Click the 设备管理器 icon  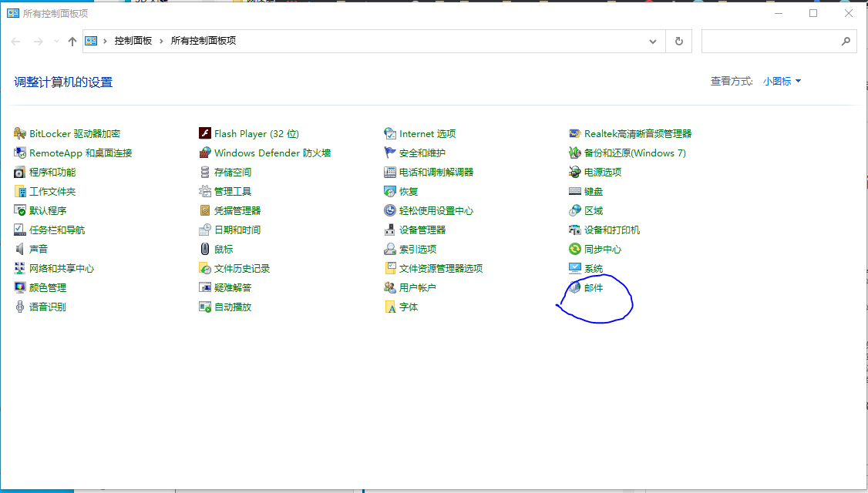tap(390, 230)
